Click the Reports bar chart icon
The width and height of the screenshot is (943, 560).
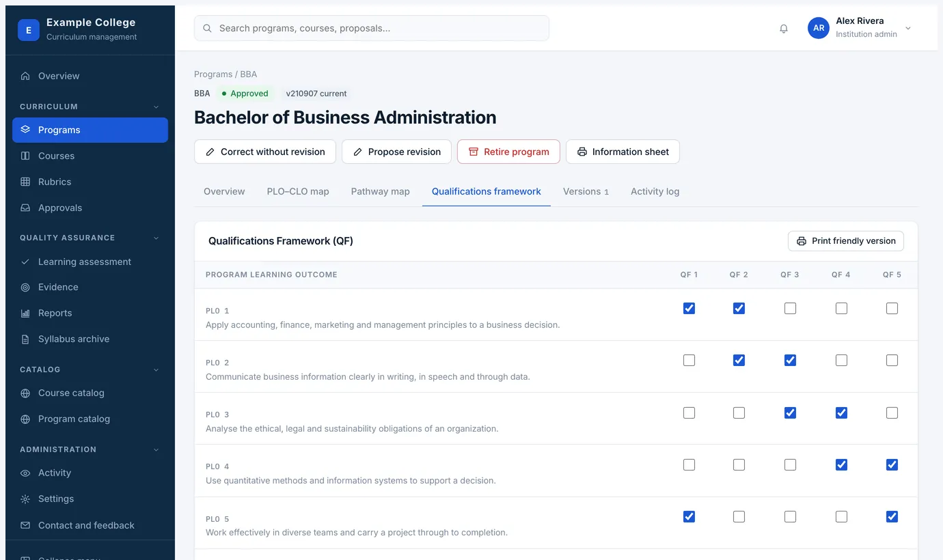tap(25, 313)
